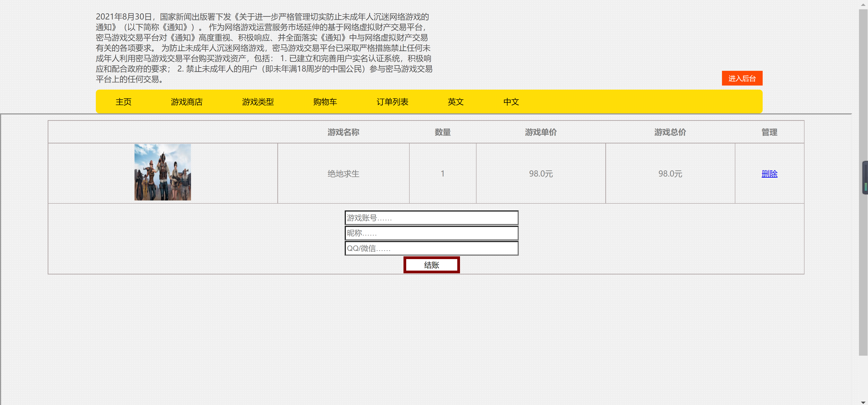Click the 游戏名称 column header
Viewport: 868px width, 405px height.
coord(343,132)
